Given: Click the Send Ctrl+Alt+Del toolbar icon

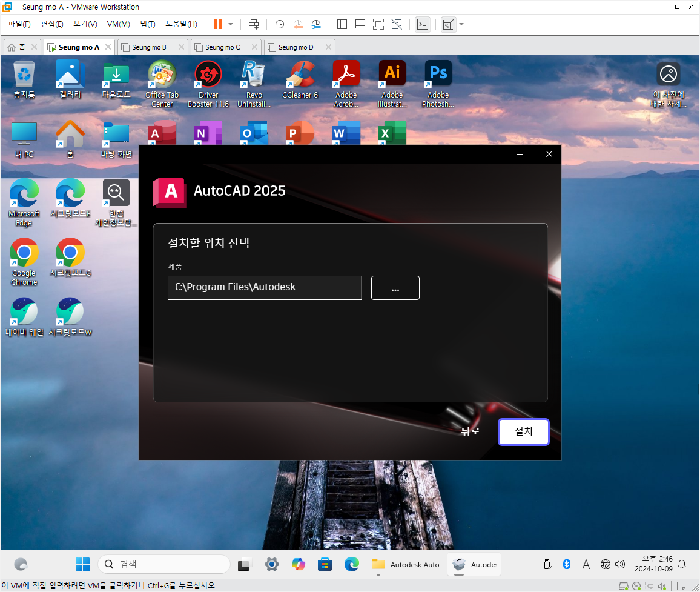Looking at the screenshot, I should tap(254, 24).
